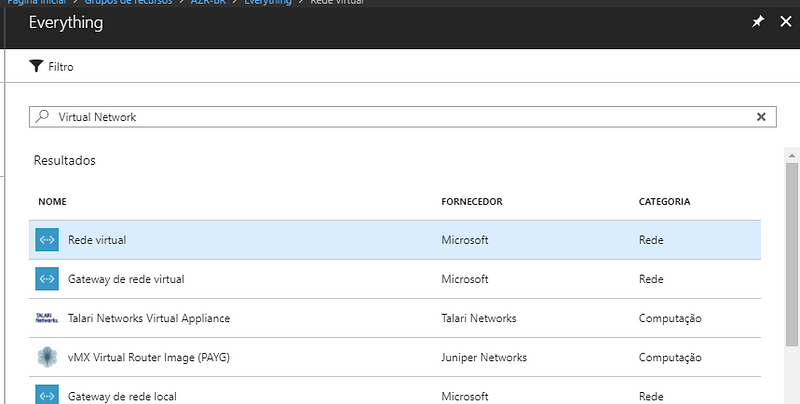Click the Rede virtual row icon

[47, 240]
